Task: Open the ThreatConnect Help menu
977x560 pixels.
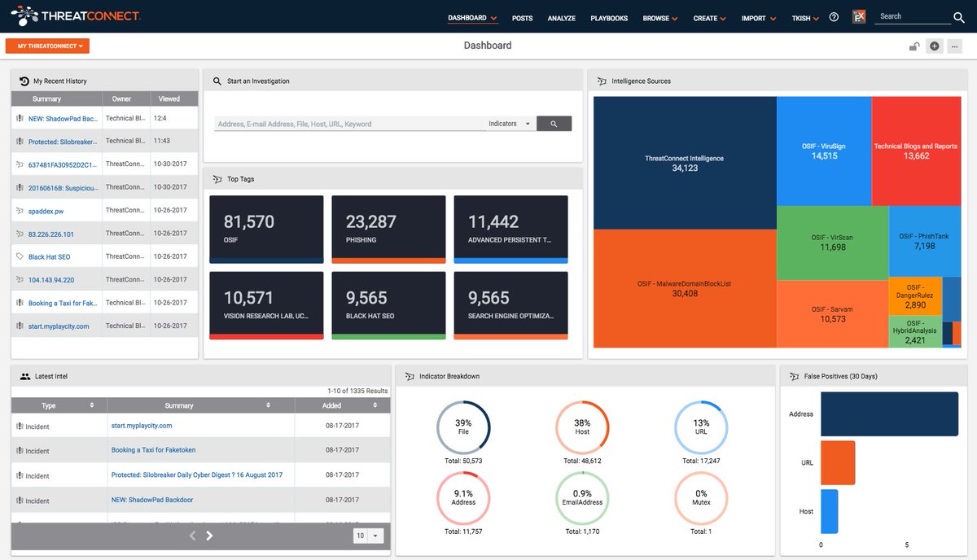Action: point(833,17)
